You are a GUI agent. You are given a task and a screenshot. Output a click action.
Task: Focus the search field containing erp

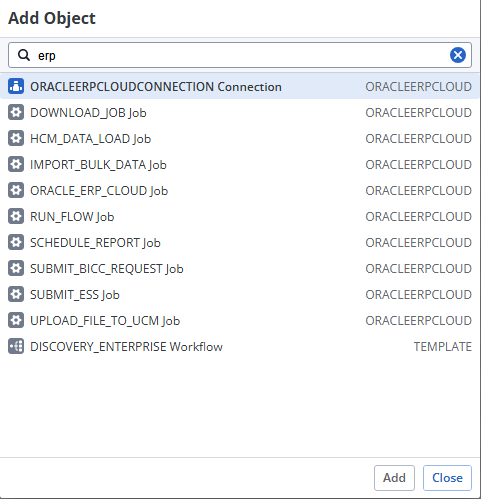tap(240, 55)
